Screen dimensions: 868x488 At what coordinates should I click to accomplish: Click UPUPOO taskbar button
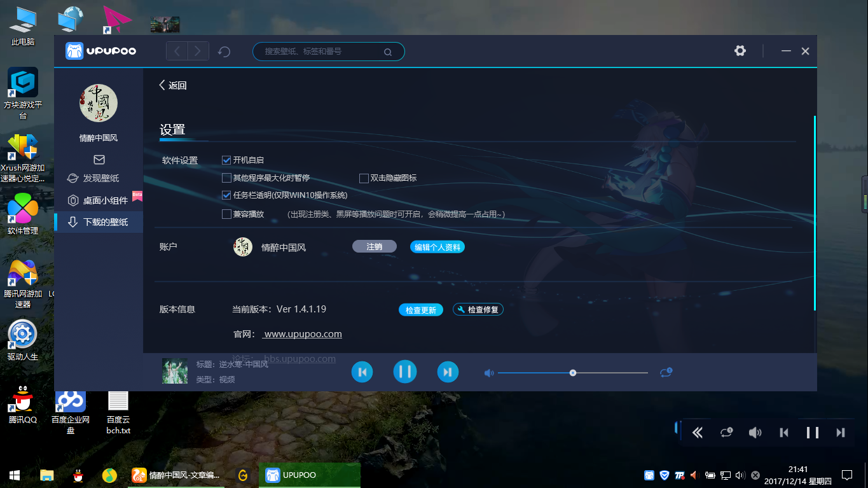click(310, 475)
